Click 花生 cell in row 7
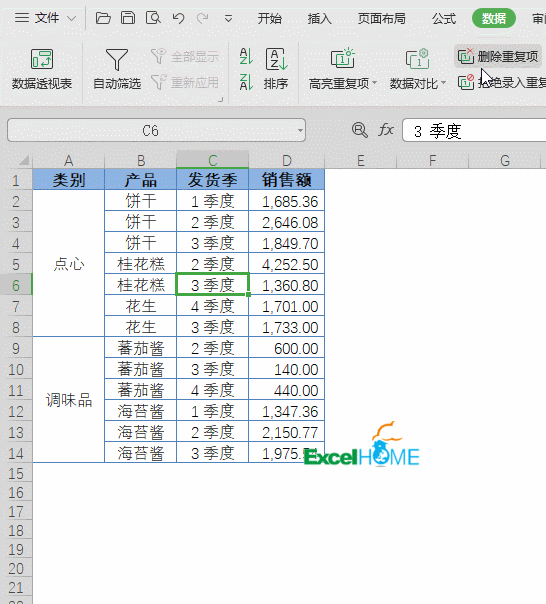The image size is (546, 604). (141, 306)
